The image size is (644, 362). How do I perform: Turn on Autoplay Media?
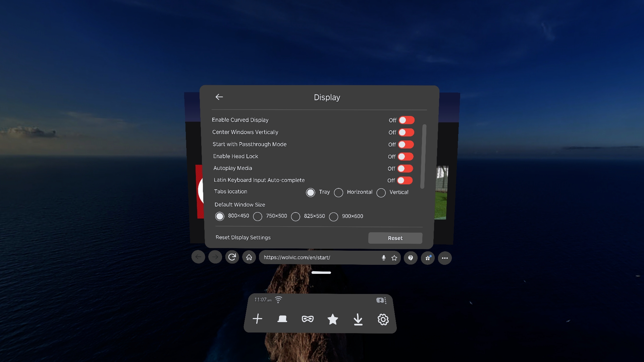point(405,169)
